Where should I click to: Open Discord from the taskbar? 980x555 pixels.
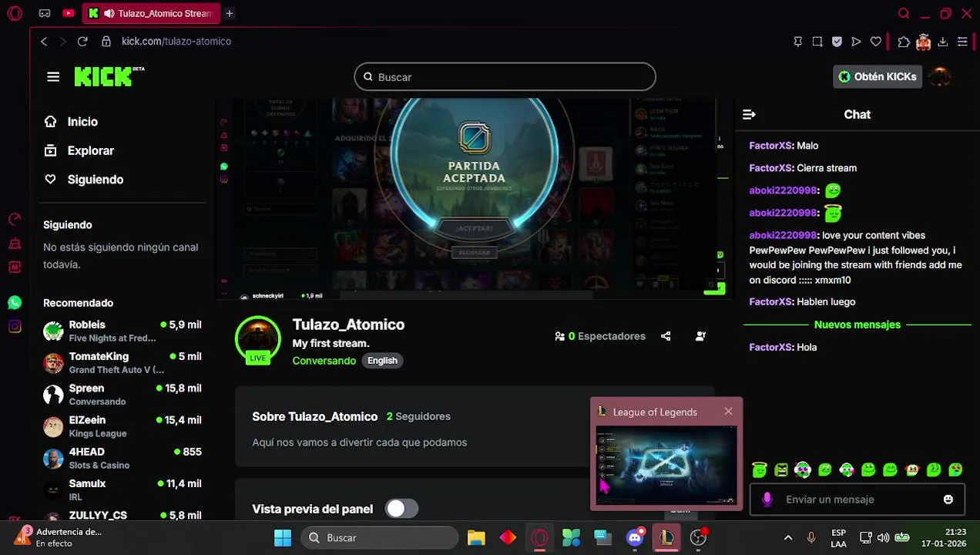635,538
